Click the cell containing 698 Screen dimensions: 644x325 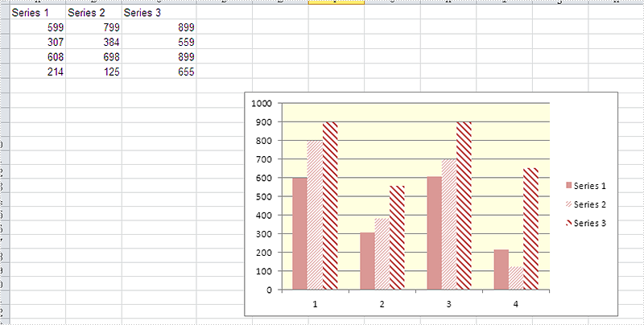(x=93, y=56)
